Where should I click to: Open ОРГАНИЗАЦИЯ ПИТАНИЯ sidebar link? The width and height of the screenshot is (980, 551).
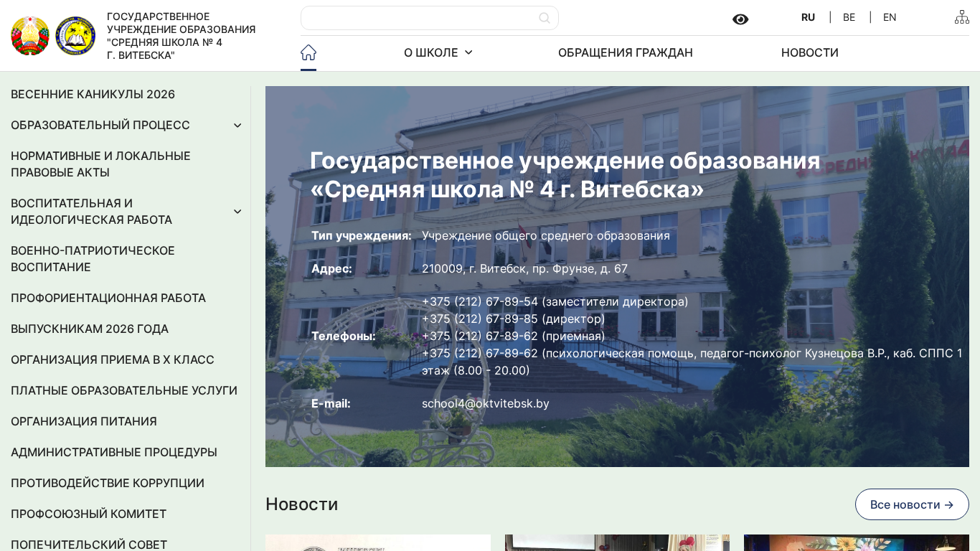[x=83, y=422]
